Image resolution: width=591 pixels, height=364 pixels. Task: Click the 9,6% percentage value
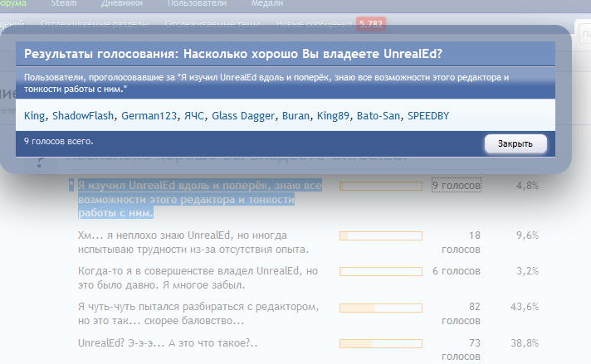point(527,235)
